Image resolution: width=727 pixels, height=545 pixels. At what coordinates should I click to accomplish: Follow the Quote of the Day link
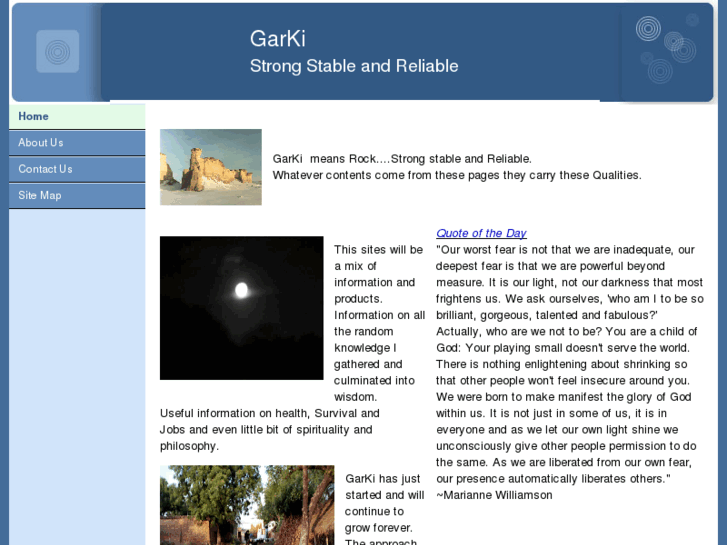click(481, 233)
